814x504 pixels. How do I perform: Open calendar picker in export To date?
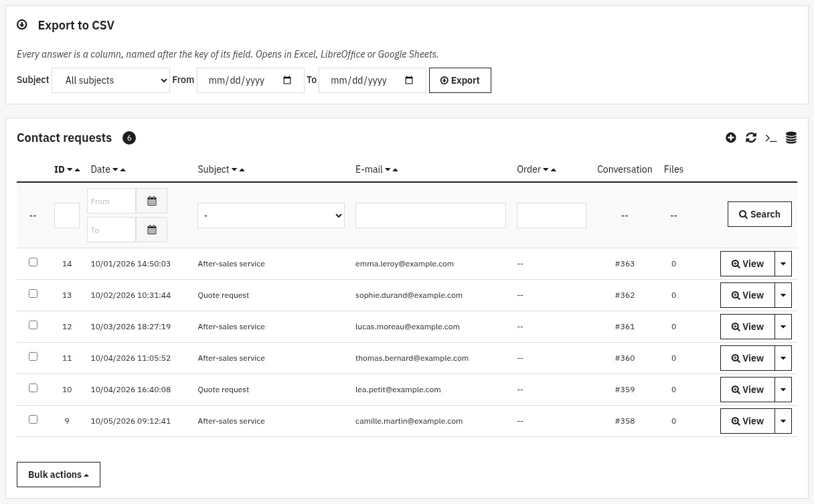coord(410,80)
